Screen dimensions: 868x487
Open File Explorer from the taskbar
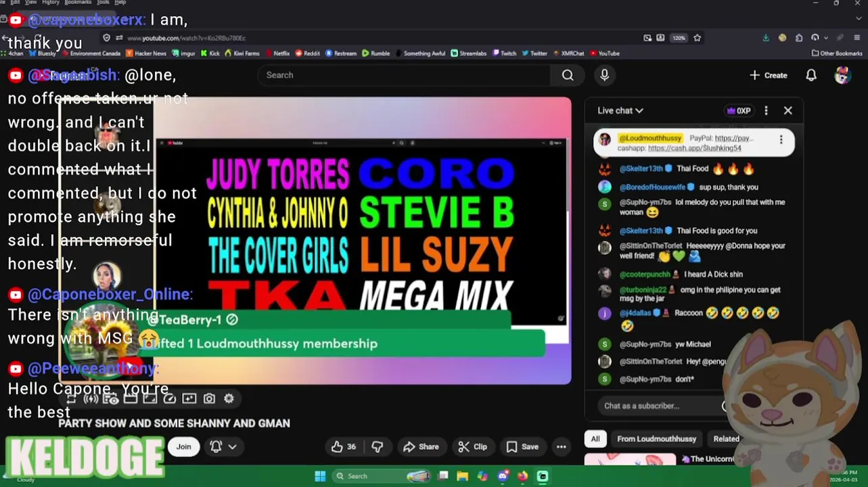click(463, 476)
